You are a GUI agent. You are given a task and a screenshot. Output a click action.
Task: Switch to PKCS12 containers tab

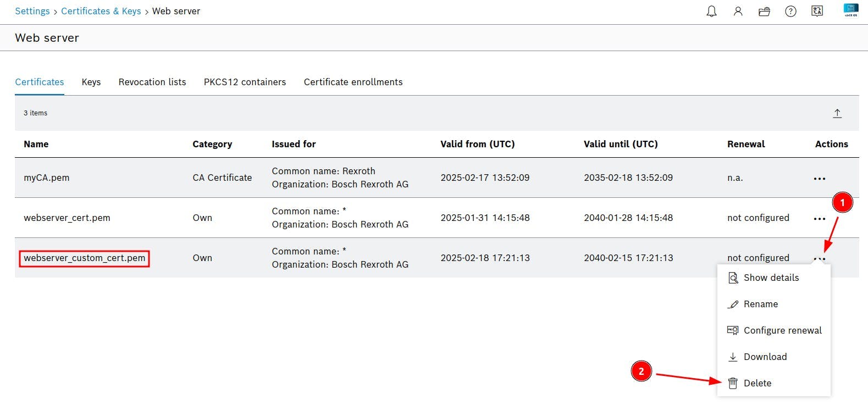click(245, 82)
